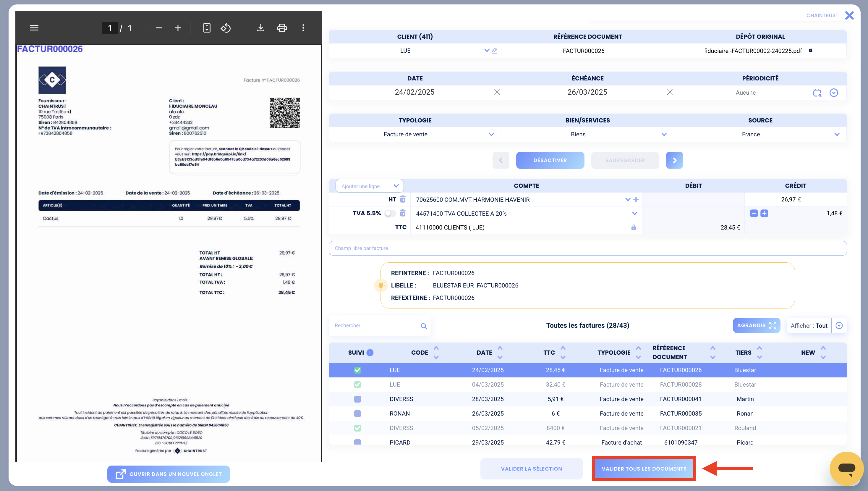868x491 pixels.
Task: Go to previous invoice with arrow button
Action: tap(501, 160)
